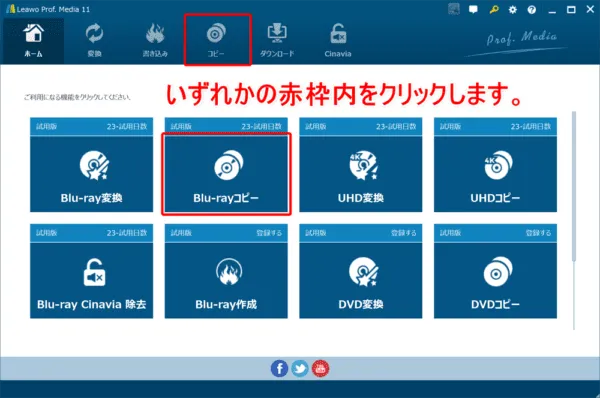Open the ホーム (Home) tab

[x=34, y=41]
